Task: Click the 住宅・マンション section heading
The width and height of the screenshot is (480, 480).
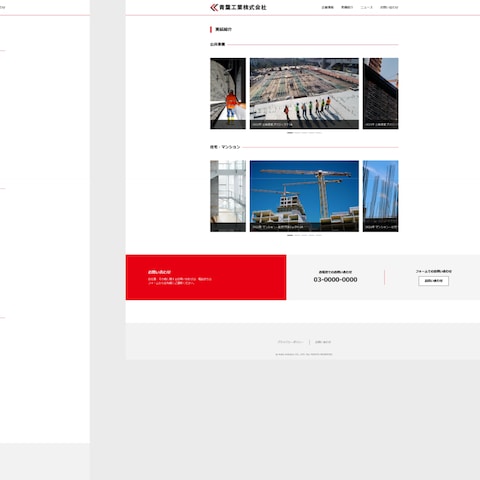Action: [x=225, y=147]
